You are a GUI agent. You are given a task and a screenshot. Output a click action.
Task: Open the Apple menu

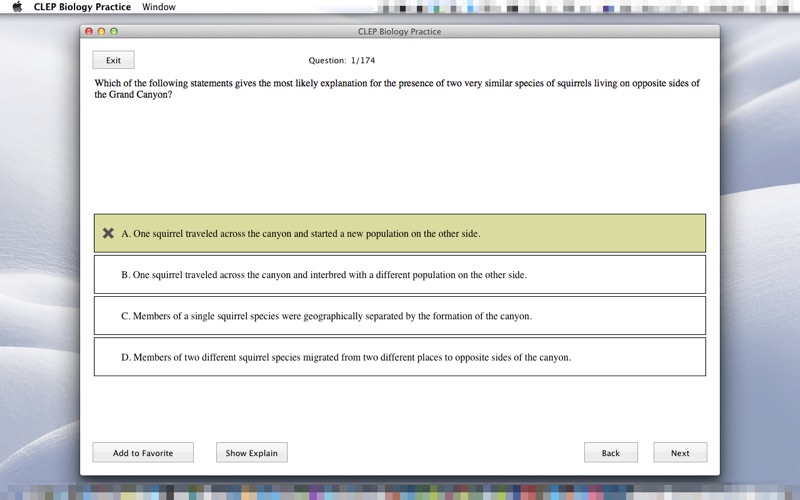point(17,7)
